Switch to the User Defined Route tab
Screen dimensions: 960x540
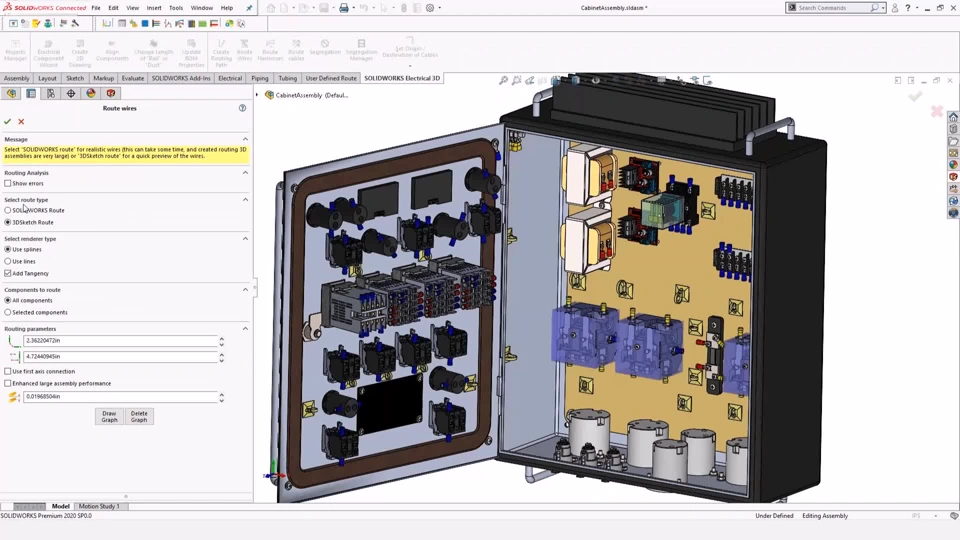pyautogui.click(x=331, y=78)
